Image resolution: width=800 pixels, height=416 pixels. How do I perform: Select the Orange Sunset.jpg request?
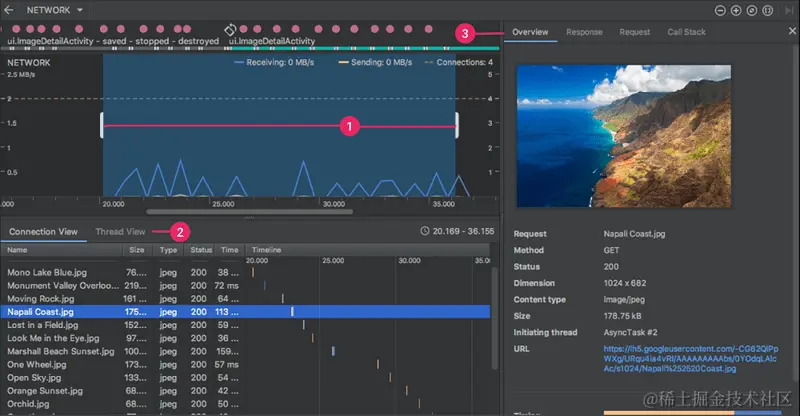(245, 391)
